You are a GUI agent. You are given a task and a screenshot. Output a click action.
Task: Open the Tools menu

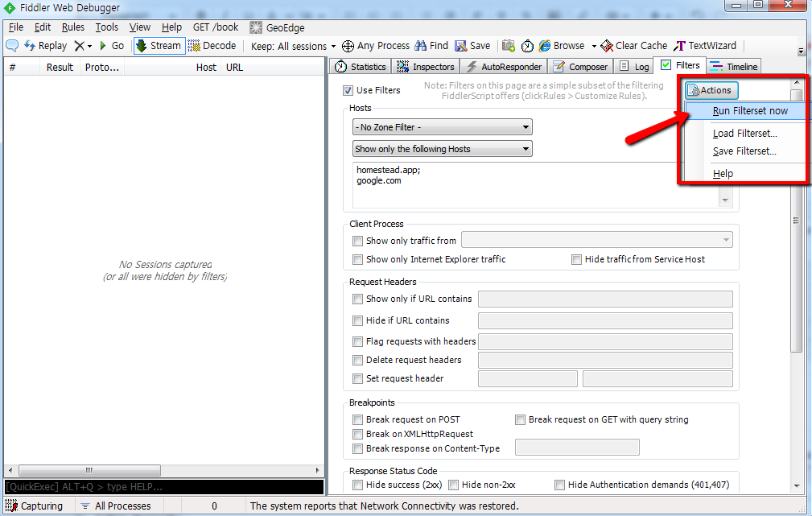107,27
